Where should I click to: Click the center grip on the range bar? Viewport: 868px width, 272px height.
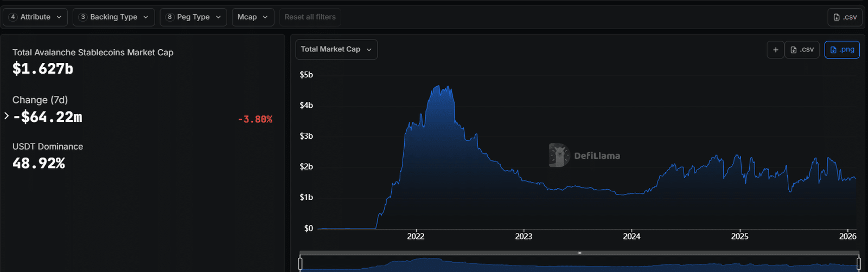(579, 253)
